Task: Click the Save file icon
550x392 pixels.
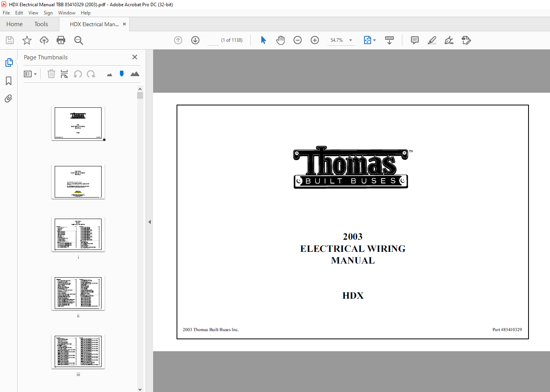Action: pyautogui.click(x=10, y=40)
